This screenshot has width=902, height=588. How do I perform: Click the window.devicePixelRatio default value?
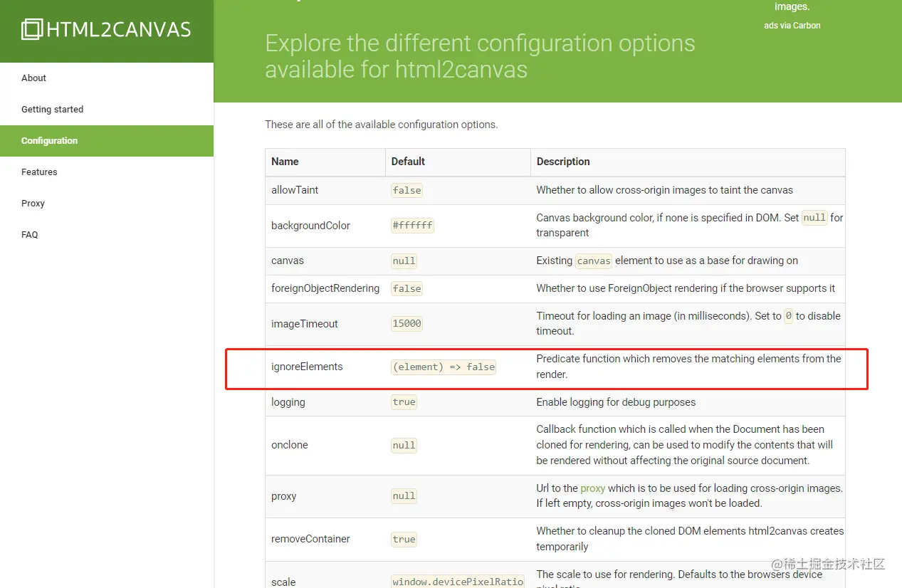(x=457, y=582)
